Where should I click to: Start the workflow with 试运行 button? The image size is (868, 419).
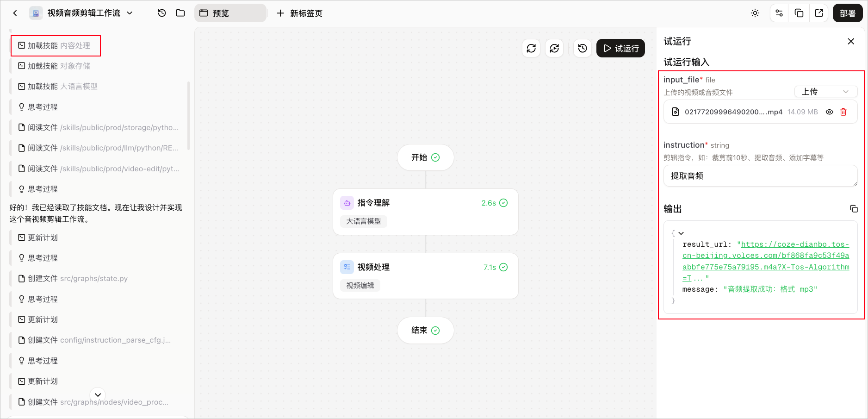click(620, 48)
